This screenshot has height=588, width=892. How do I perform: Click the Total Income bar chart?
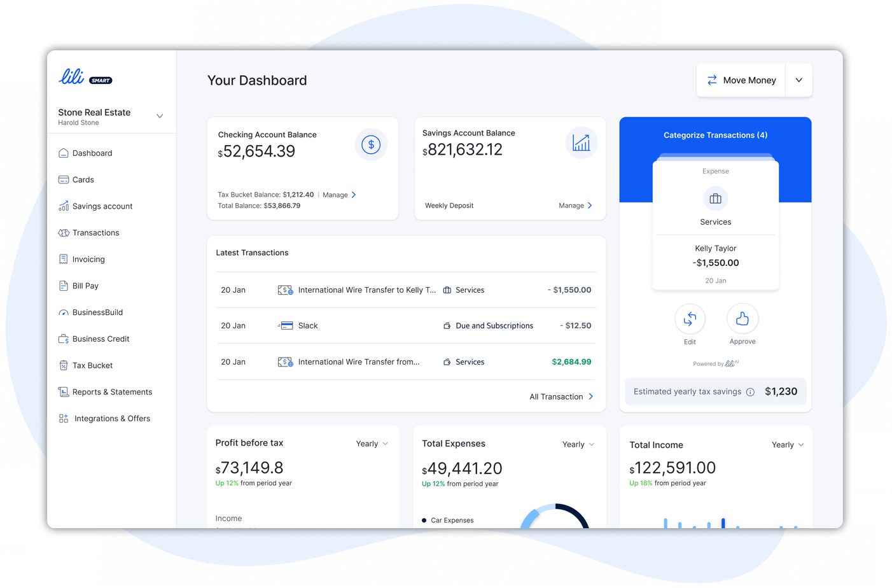(x=729, y=522)
